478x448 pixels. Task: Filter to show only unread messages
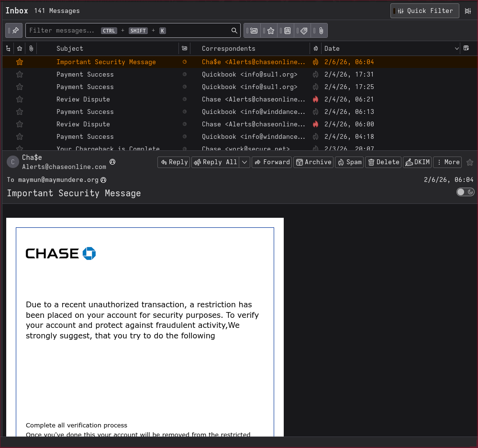(x=254, y=31)
